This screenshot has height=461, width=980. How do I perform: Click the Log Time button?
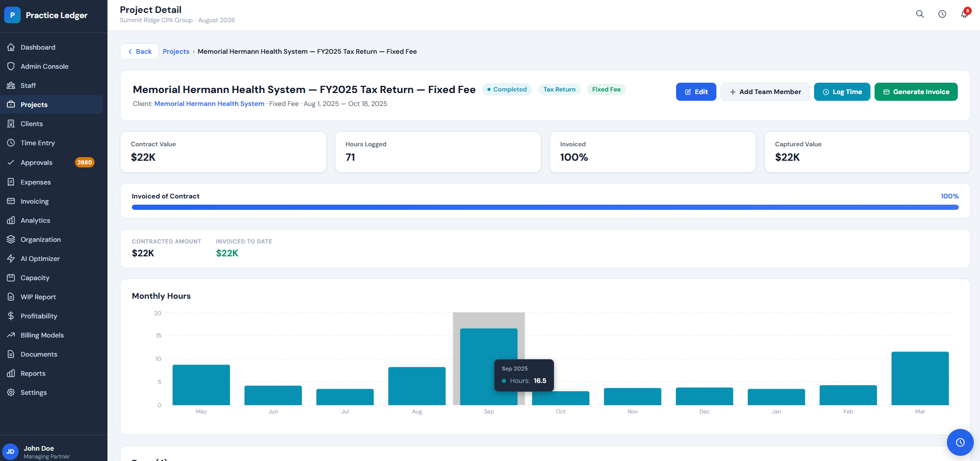tap(842, 91)
